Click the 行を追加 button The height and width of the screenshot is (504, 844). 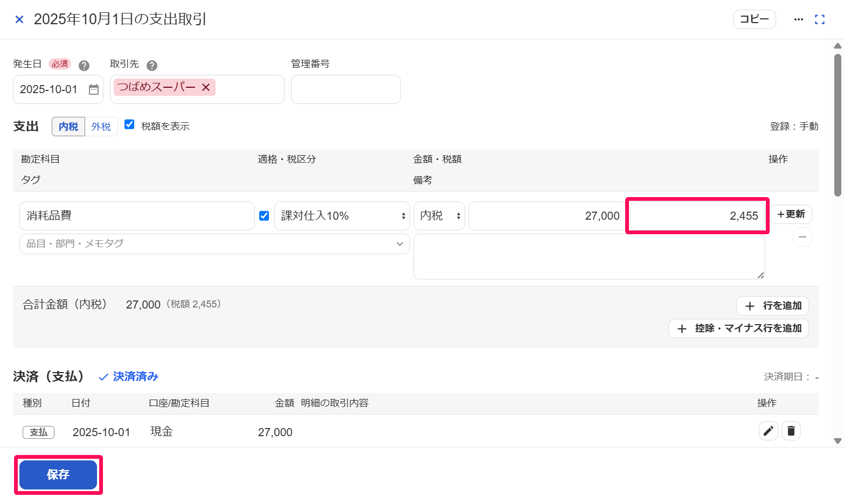pyautogui.click(x=772, y=306)
